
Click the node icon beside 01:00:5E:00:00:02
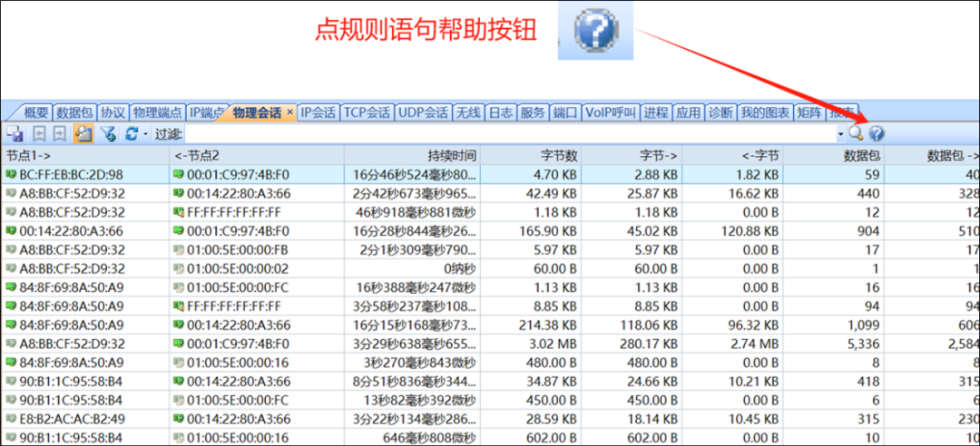point(179,268)
